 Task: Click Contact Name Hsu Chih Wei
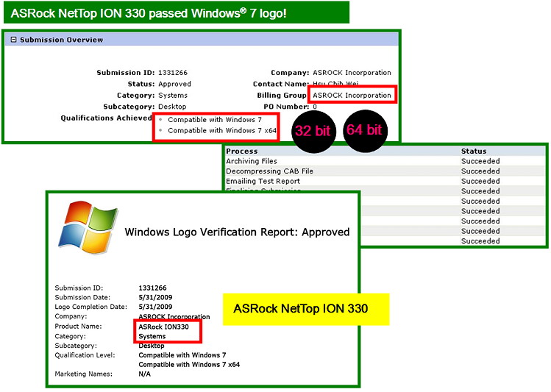click(339, 84)
